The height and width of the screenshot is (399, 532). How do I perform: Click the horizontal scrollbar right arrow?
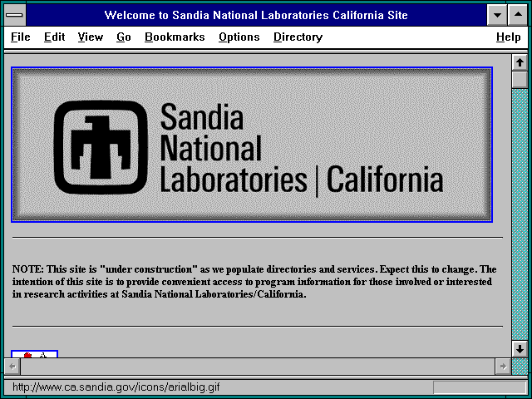pos(503,367)
